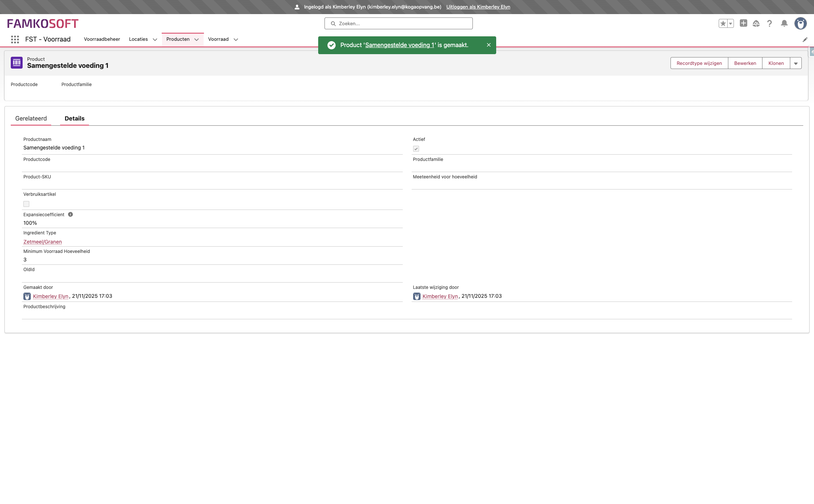
Task: Toggle the Actief checkbox
Action: coord(416,149)
